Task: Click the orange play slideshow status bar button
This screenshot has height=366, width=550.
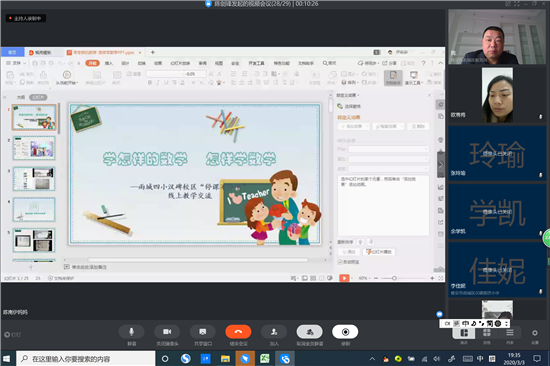Action: [344, 278]
